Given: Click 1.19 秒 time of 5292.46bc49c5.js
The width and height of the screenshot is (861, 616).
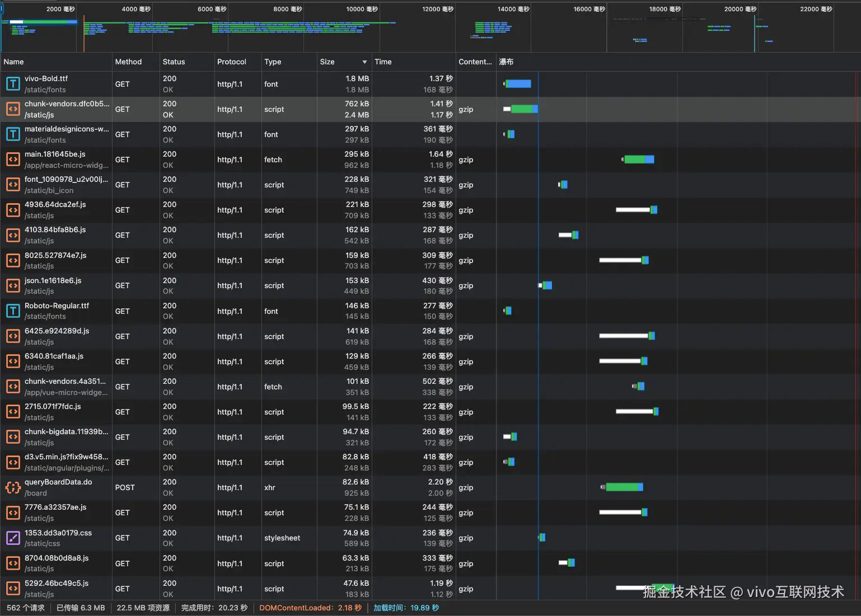Looking at the screenshot, I should tap(442, 584).
